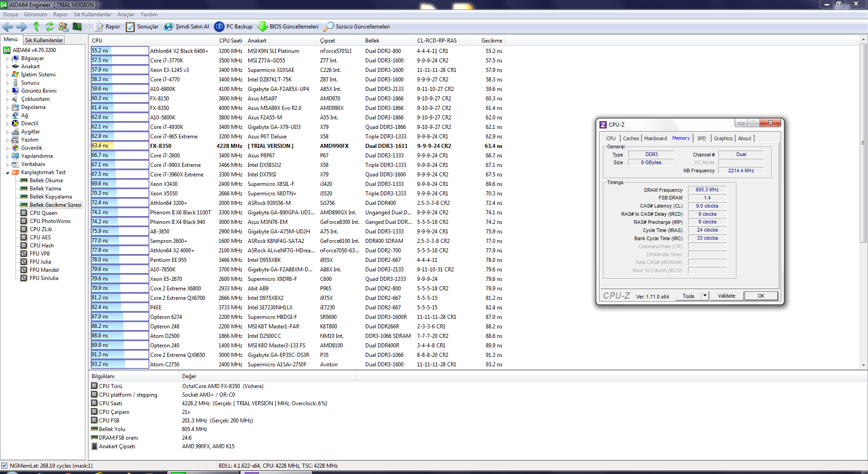
Task: Expand the İşletim Sistemi tree node
Action: 7,75
